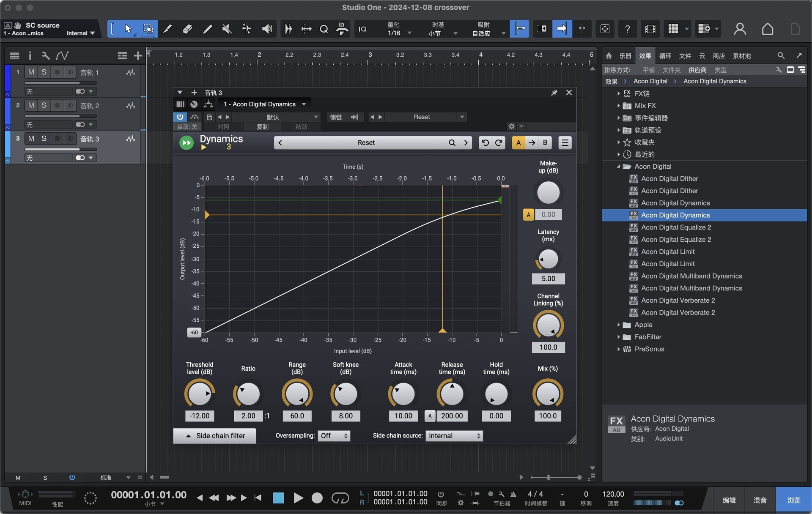Open the plugin gear settings icon
This screenshot has width=812, height=514.
[511, 126]
